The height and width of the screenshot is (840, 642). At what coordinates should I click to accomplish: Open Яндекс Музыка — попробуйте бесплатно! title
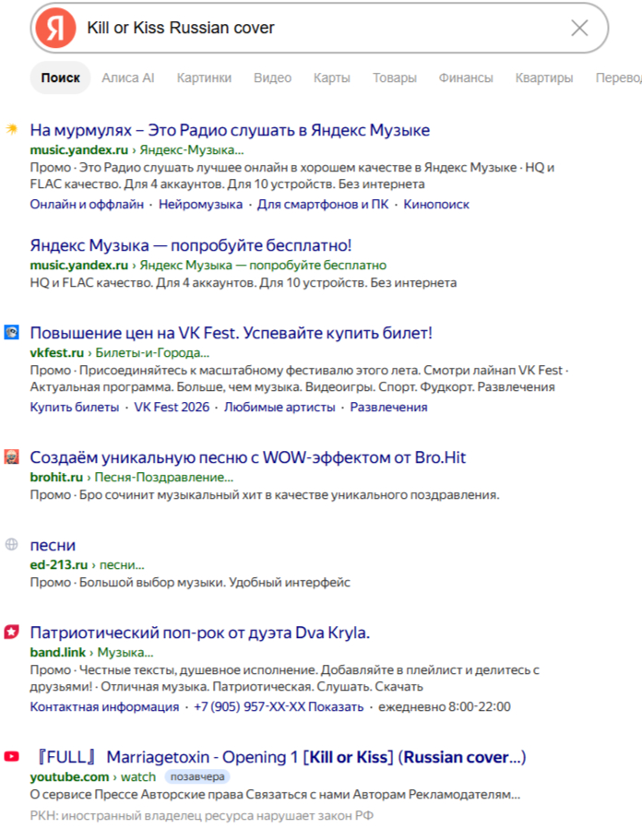(191, 245)
